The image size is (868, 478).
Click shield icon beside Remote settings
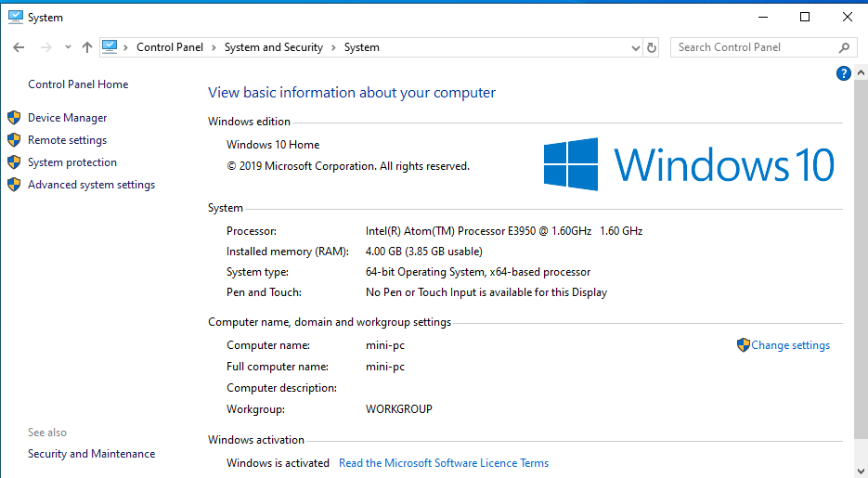(x=14, y=139)
